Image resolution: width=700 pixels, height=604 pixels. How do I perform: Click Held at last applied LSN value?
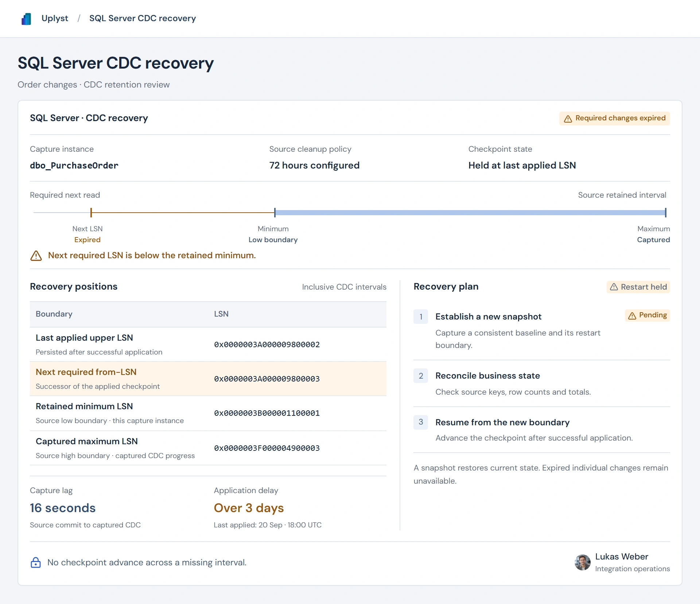pos(522,166)
